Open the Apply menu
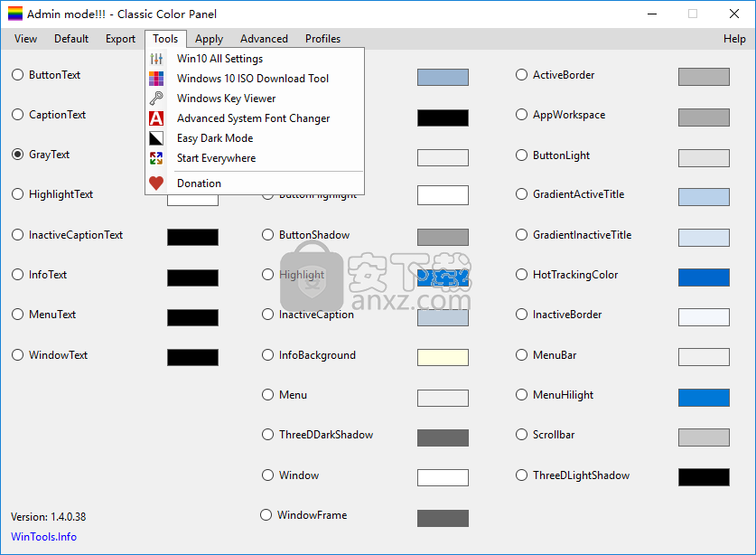Viewport: 756px width, 555px height. point(210,39)
